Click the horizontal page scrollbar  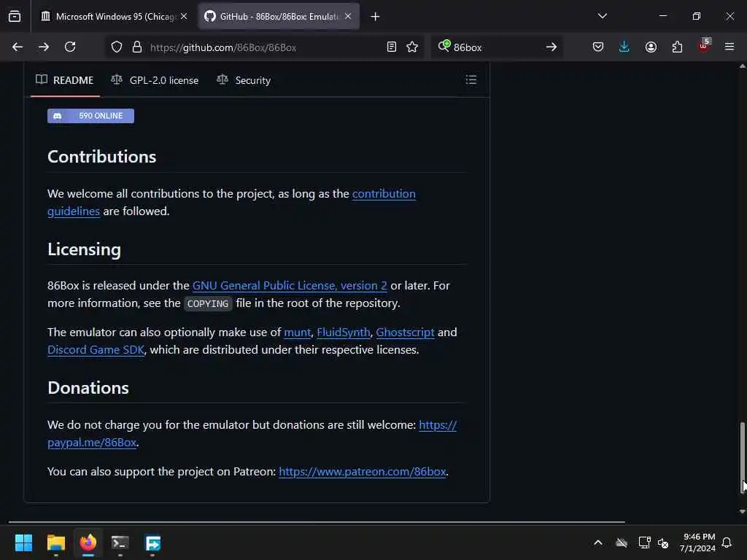point(317,522)
